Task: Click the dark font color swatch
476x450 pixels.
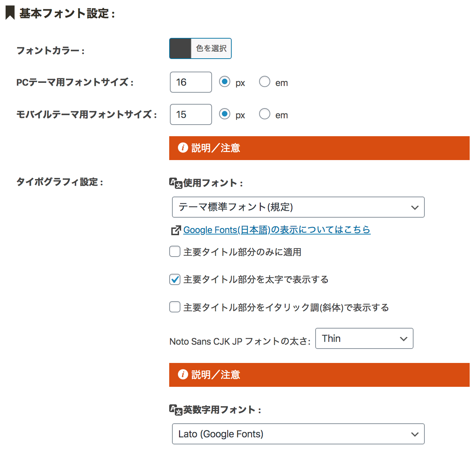Action: pyautogui.click(x=180, y=48)
